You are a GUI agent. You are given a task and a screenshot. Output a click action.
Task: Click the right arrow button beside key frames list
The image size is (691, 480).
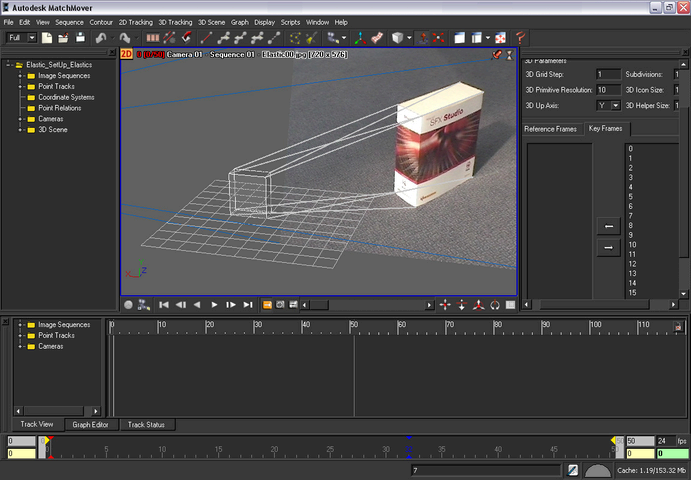tap(609, 248)
